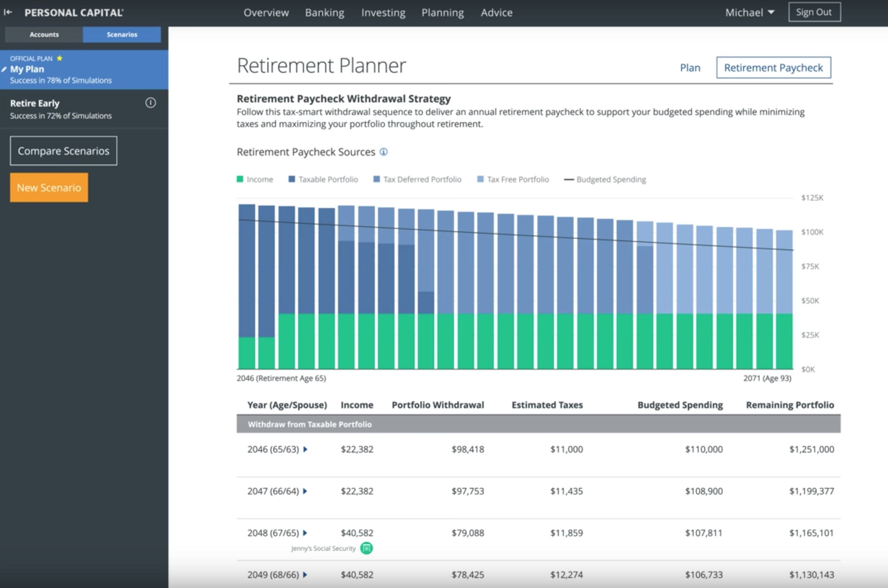Expand the 2048 withdrawal details row
888x588 pixels.
coord(305,533)
